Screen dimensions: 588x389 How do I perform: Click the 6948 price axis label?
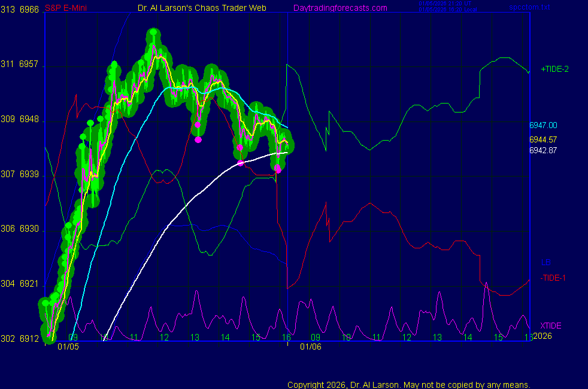point(29,119)
